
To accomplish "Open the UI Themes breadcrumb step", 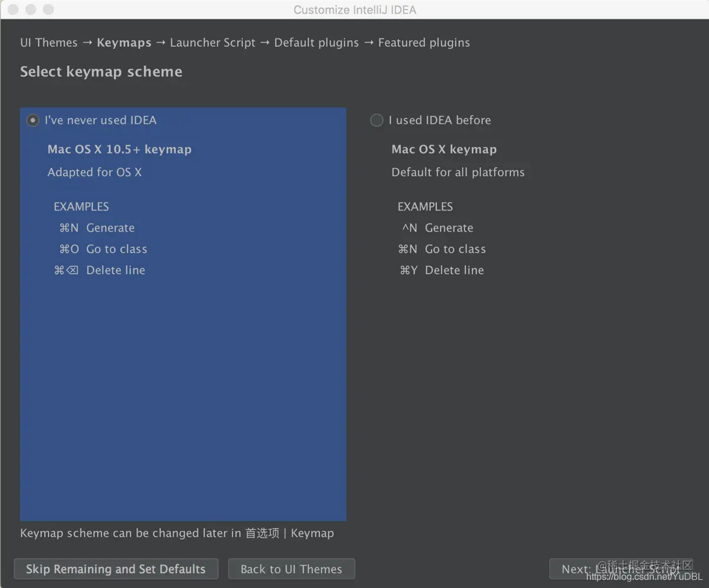I will 49,43.
